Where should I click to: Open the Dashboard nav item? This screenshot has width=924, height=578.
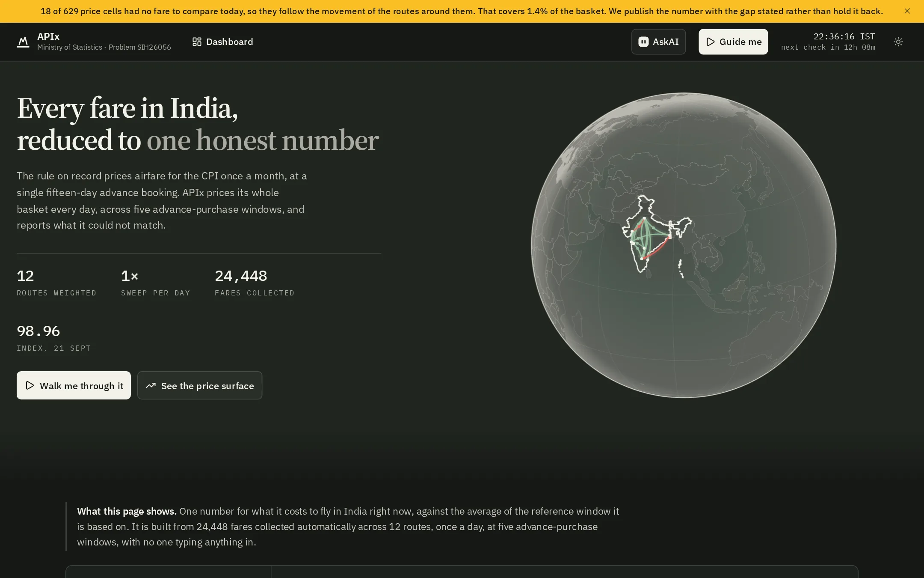coord(222,42)
